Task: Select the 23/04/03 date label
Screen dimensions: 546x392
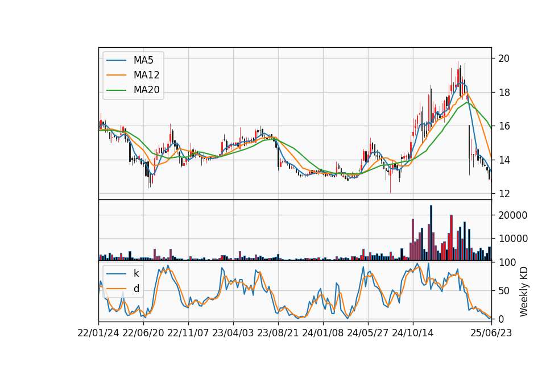Action: (233, 333)
